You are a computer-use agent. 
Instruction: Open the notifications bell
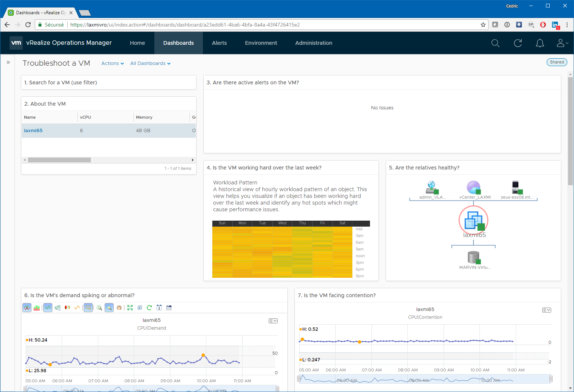(x=540, y=43)
